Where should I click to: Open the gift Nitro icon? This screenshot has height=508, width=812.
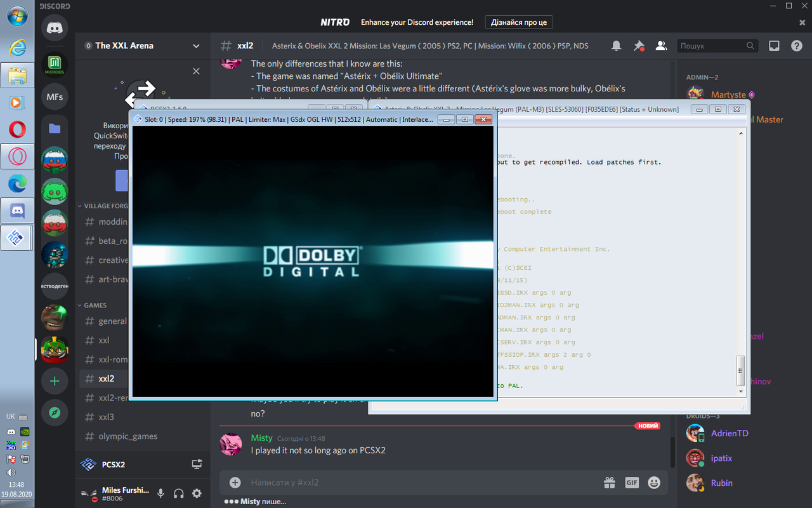click(610, 483)
